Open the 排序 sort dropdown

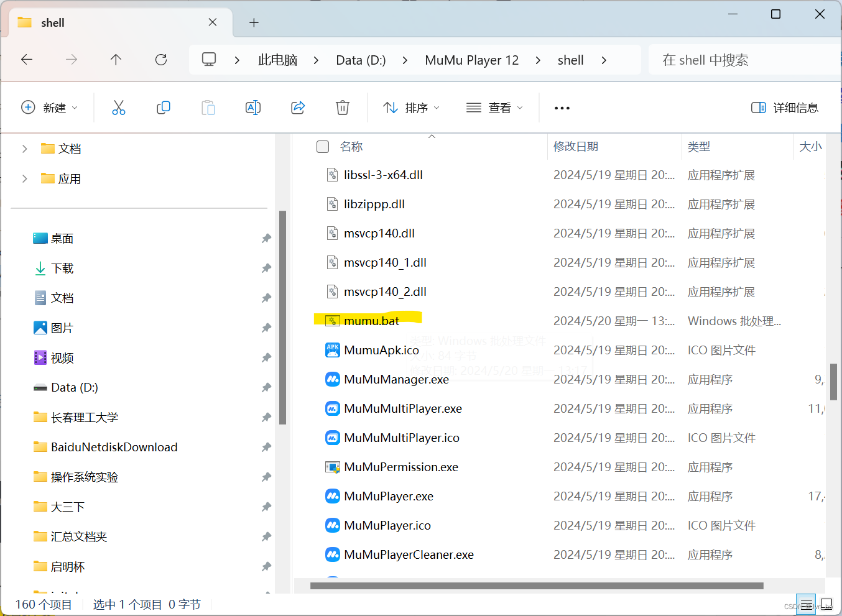click(x=412, y=107)
